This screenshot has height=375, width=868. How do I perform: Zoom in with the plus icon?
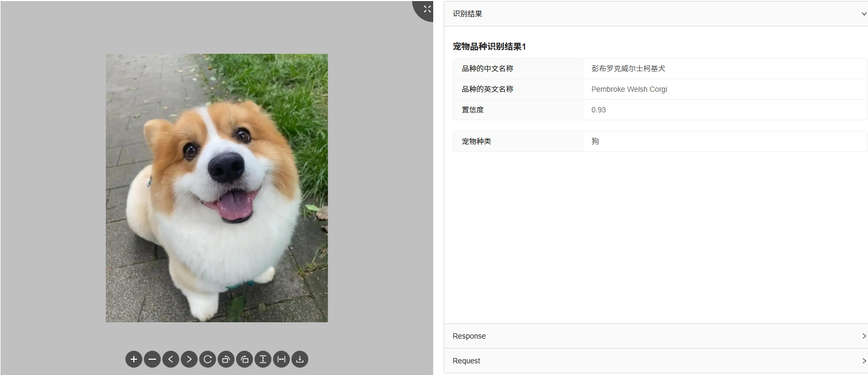(x=134, y=359)
